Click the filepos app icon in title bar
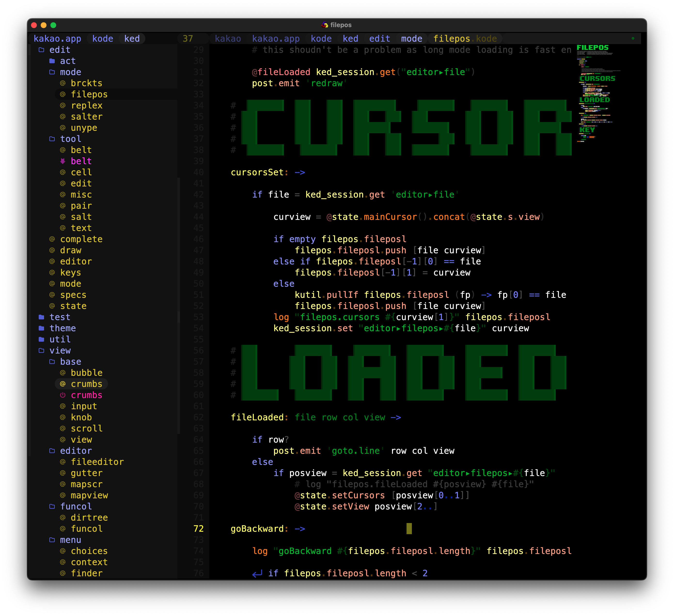Image resolution: width=674 pixels, height=616 pixels. 325,25
